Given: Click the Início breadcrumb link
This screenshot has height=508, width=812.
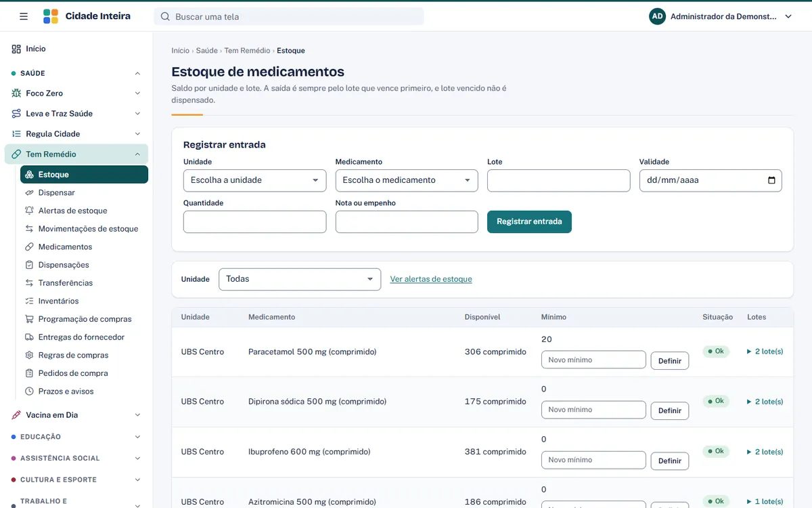Looking at the screenshot, I should 181,51.
